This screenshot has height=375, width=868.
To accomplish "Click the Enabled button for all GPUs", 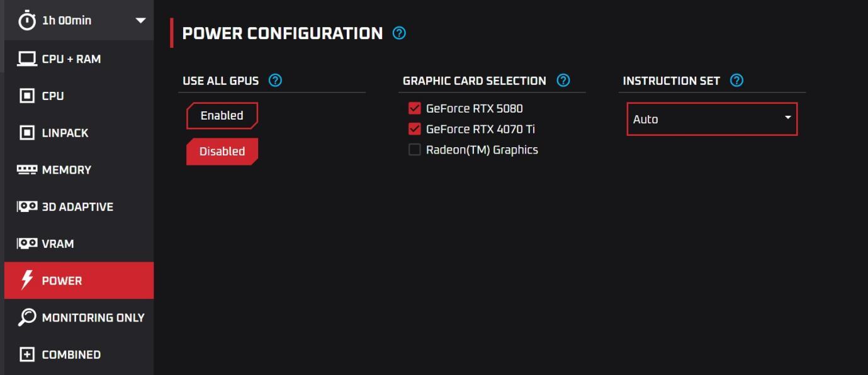I will [222, 116].
